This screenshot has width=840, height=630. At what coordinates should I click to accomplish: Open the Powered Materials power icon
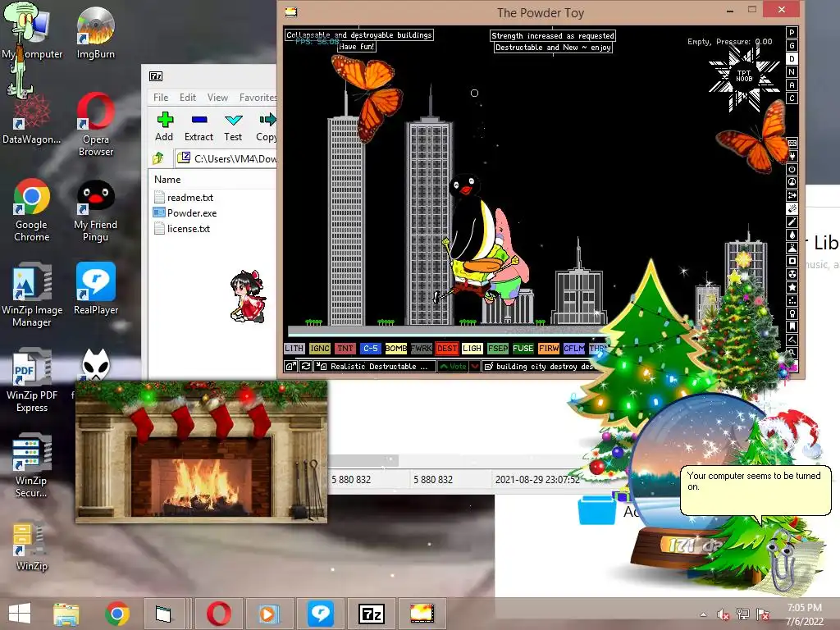click(x=792, y=169)
